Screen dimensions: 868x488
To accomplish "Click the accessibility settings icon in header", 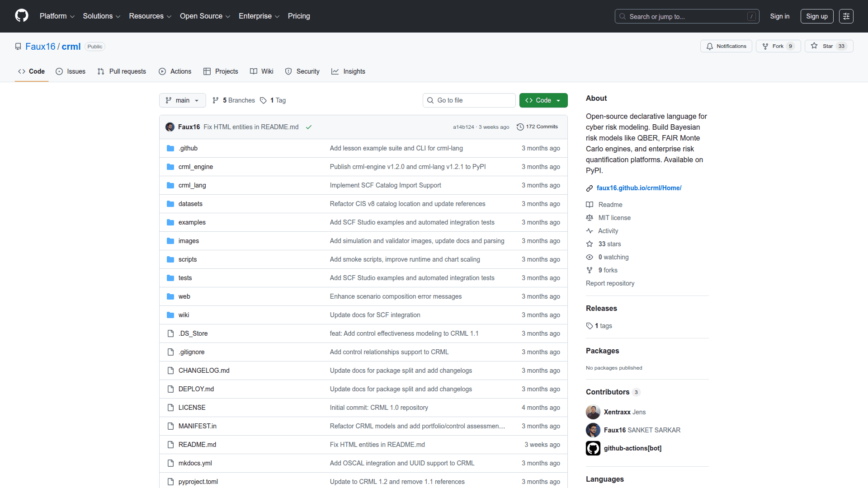I will (x=846, y=16).
